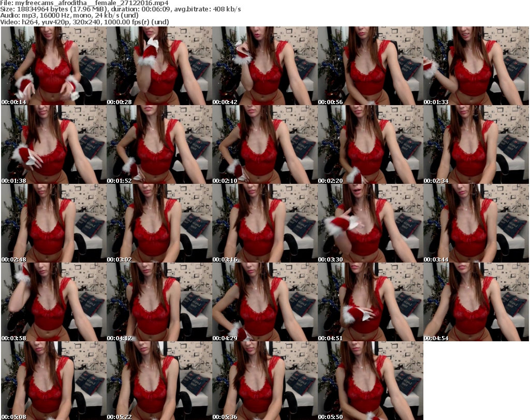
Task: Click the thumbnail timestamped 00:05:08
Action: click(54, 381)
